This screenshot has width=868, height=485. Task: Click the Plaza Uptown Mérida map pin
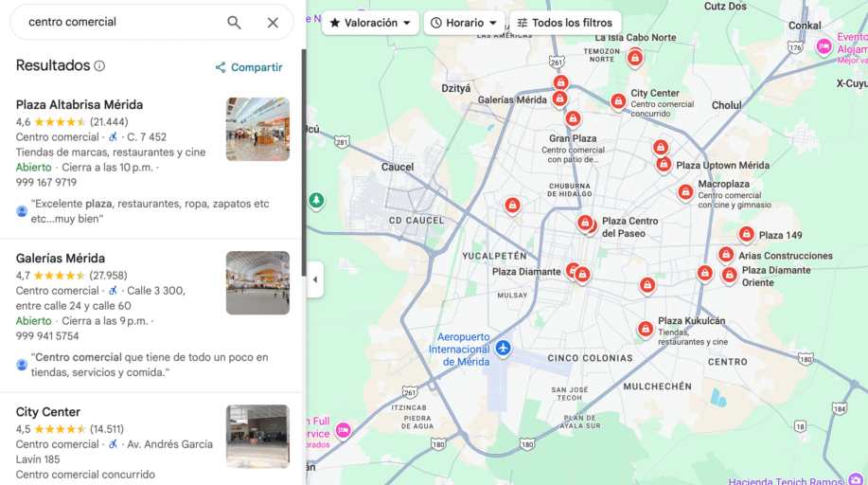(664, 164)
